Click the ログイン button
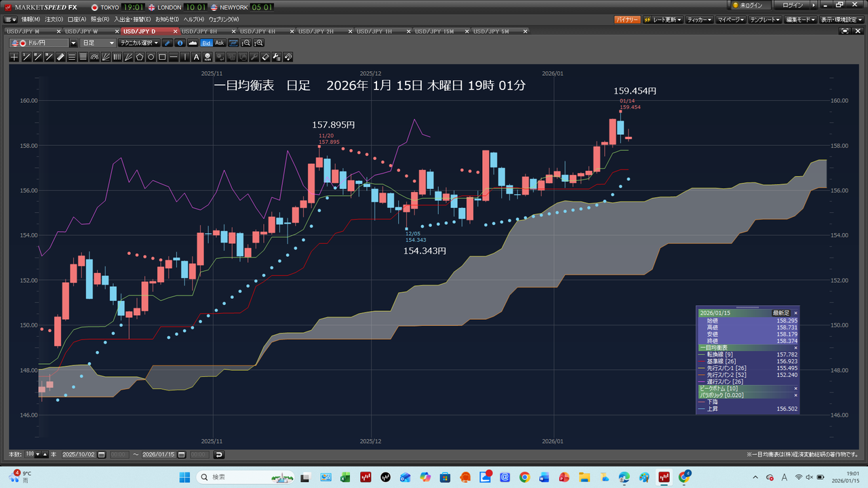868x488 pixels. [792, 5]
